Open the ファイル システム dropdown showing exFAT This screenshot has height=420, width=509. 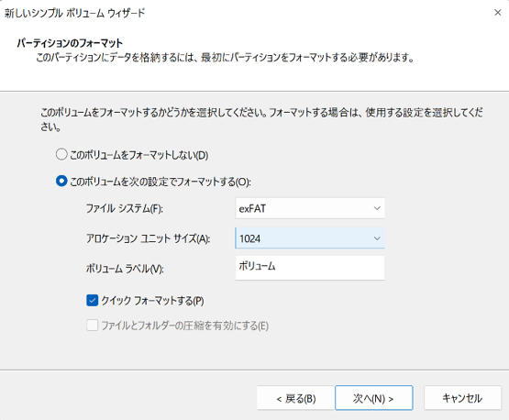coord(310,208)
